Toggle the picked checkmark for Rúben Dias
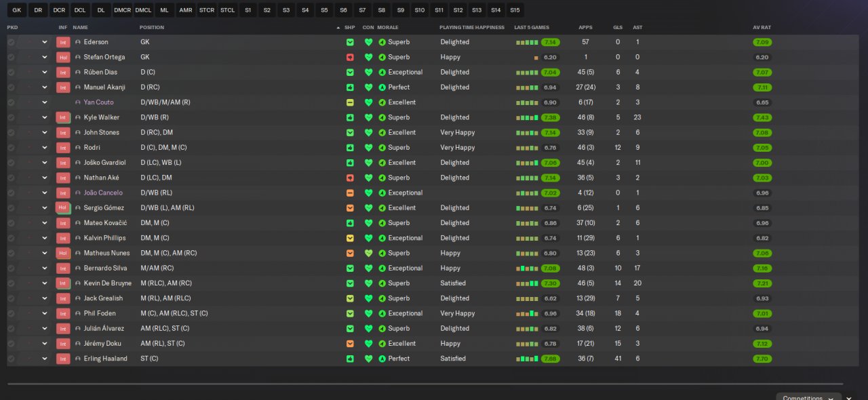Viewport: 868px width, 400px height. click(x=11, y=73)
